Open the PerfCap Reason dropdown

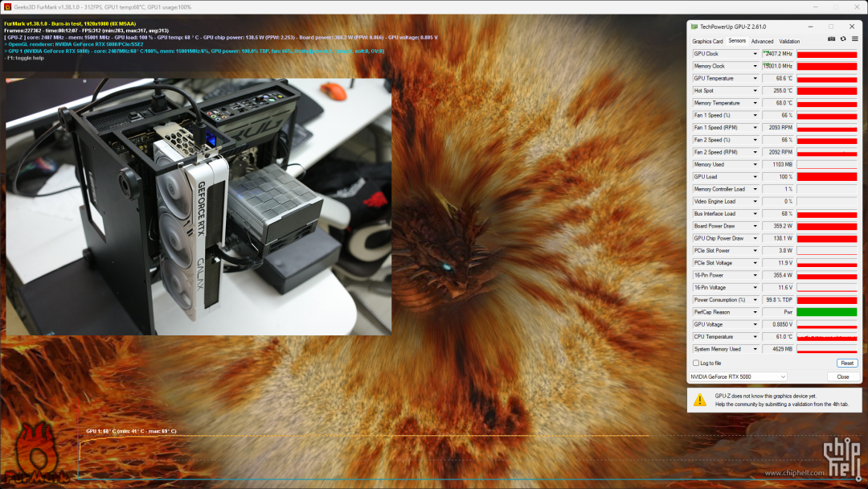[x=755, y=312]
